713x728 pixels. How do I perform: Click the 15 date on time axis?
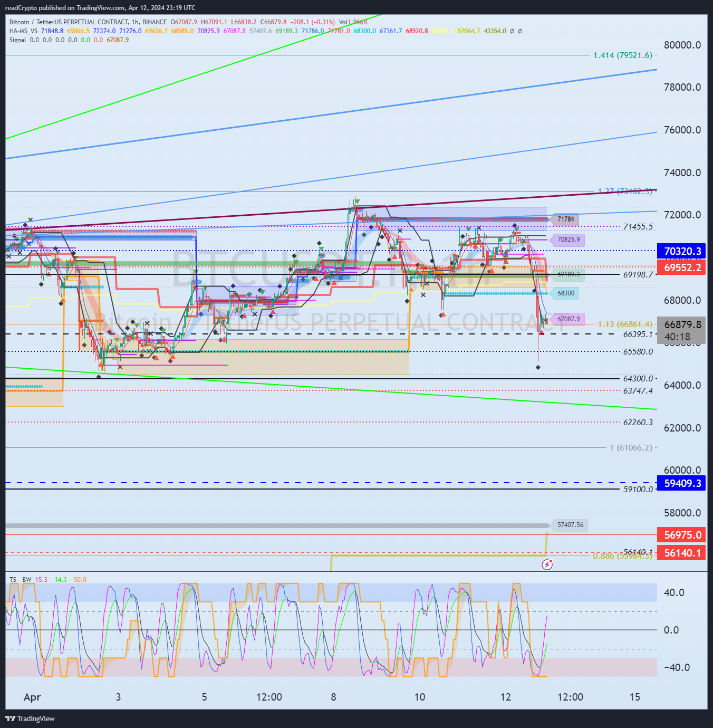[x=635, y=697]
